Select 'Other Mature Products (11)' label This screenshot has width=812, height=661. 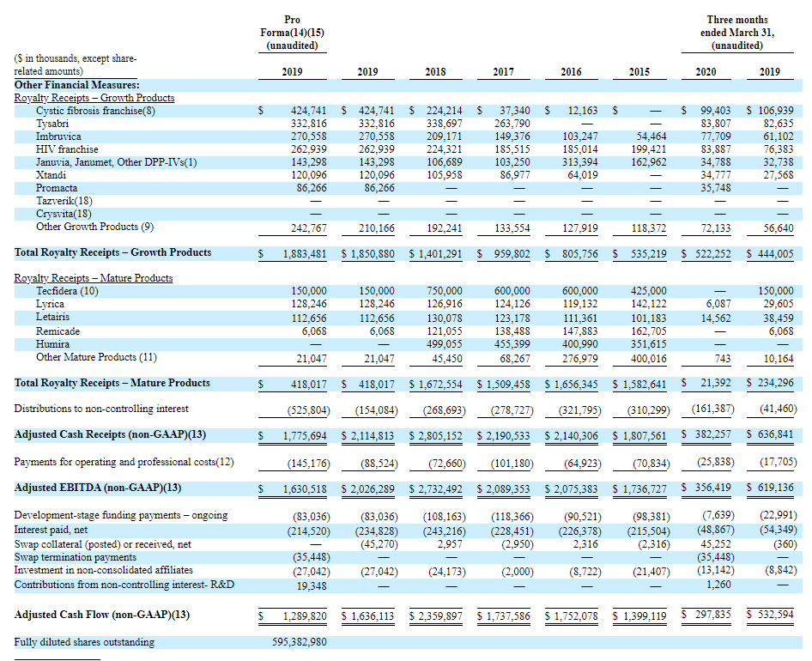tap(96, 357)
